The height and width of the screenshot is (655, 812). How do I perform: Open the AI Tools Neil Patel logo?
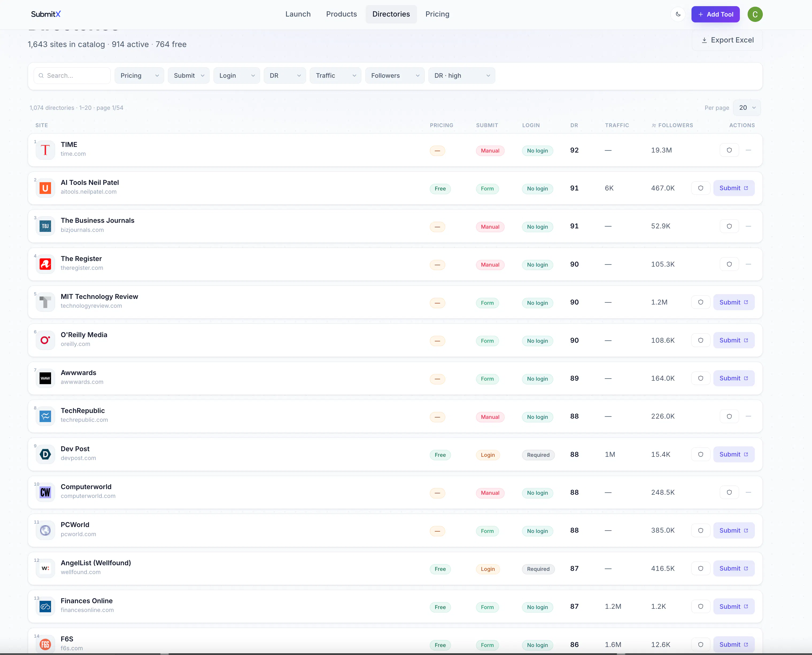pos(45,188)
